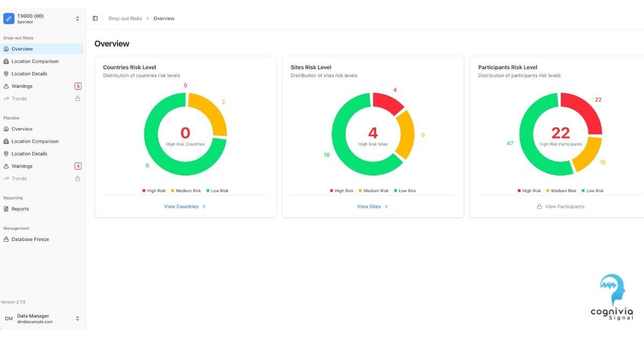
Task: Open Reports in the Reporting section
Action: [20, 209]
